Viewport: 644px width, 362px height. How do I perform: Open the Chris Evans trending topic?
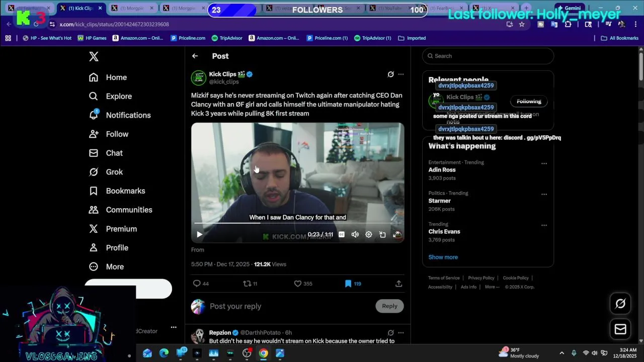tap(444, 232)
